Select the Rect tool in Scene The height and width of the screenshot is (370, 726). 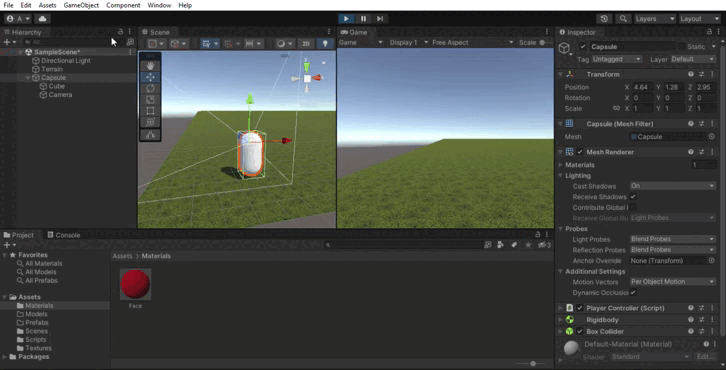pyautogui.click(x=150, y=111)
